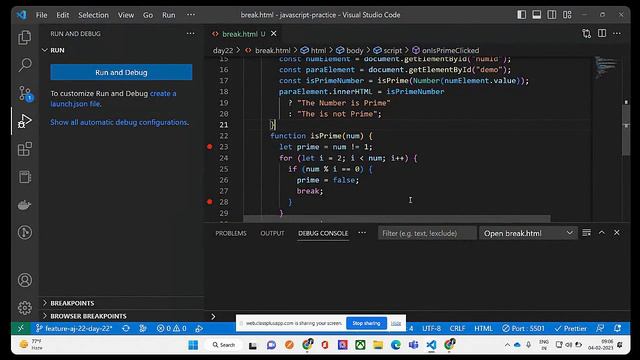Clear the debug console

click(x=587, y=233)
